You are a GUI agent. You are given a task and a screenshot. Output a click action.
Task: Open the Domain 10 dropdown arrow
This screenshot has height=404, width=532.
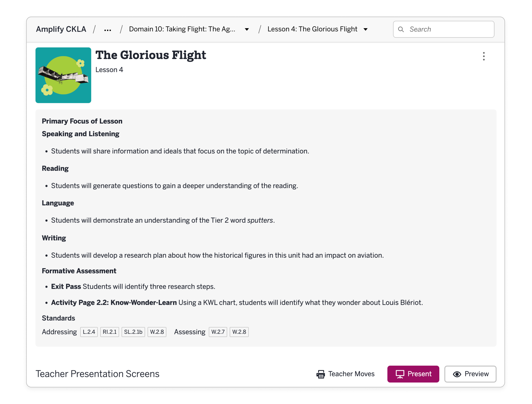(246, 29)
